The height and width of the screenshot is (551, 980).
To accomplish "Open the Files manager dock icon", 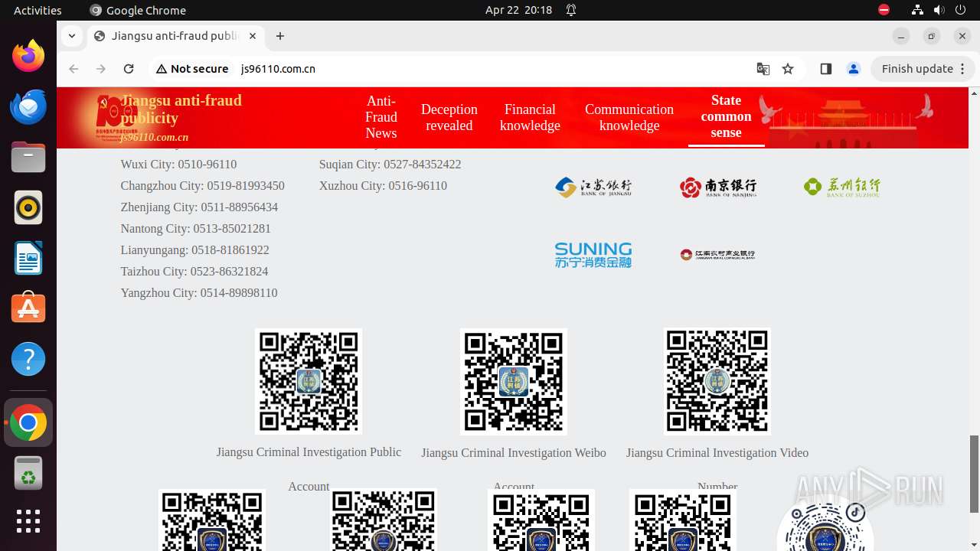I will pos(28,157).
